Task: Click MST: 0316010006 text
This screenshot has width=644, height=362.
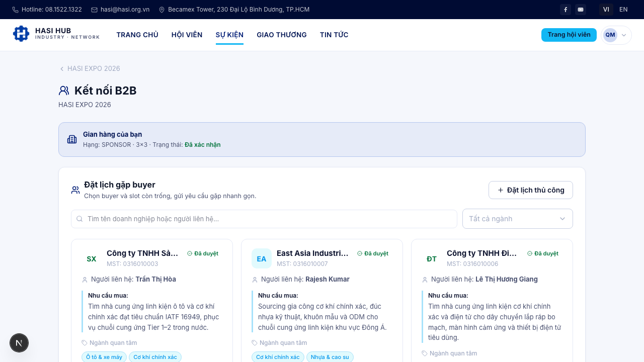Action: point(472,264)
